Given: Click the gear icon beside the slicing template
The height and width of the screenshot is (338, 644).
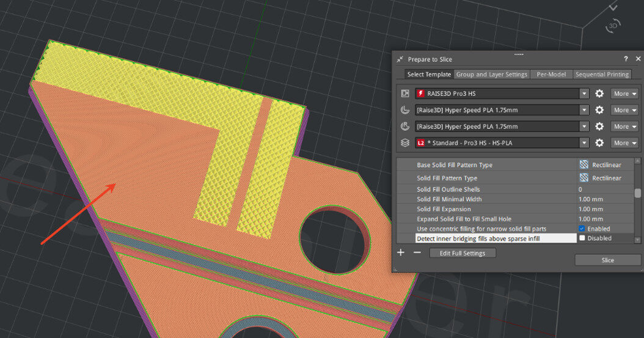Looking at the screenshot, I should pyautogui.click(x=599, y=143).
